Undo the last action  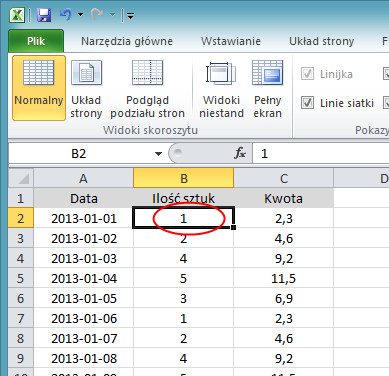pyautogui.click(x=66, y=15)
